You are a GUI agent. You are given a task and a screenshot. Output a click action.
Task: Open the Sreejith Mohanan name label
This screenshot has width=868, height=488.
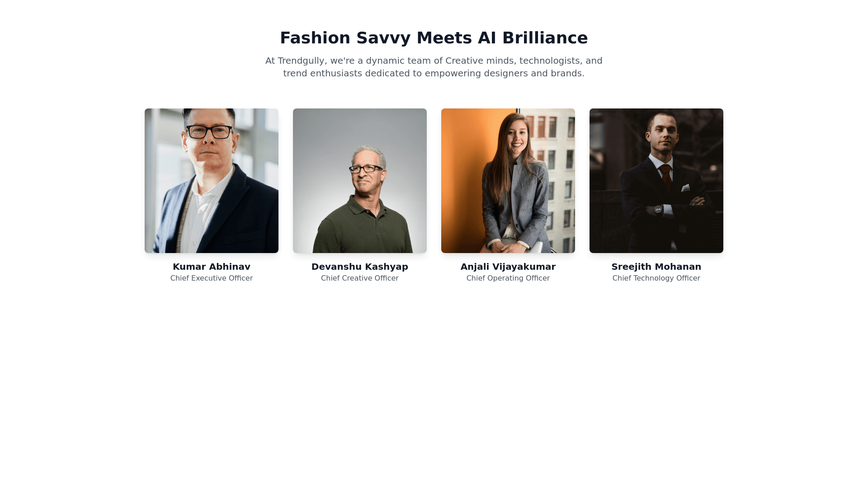point(656,267)
